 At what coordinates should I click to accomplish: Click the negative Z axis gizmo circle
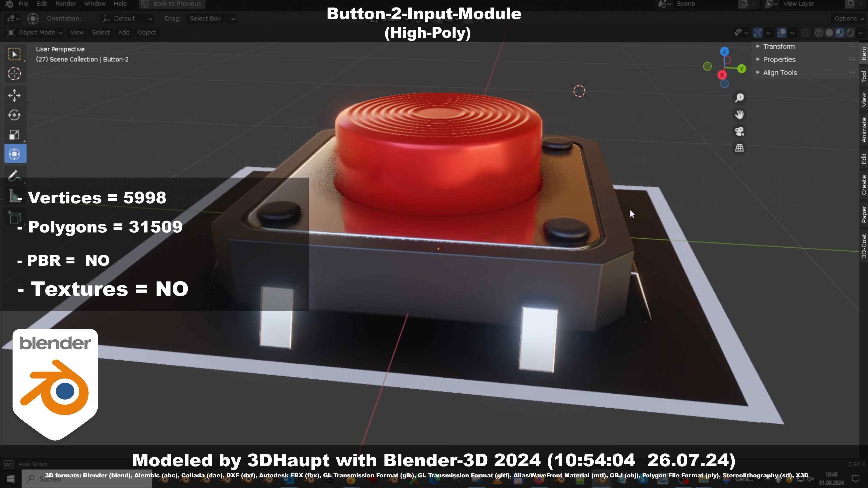click(724, 84)
